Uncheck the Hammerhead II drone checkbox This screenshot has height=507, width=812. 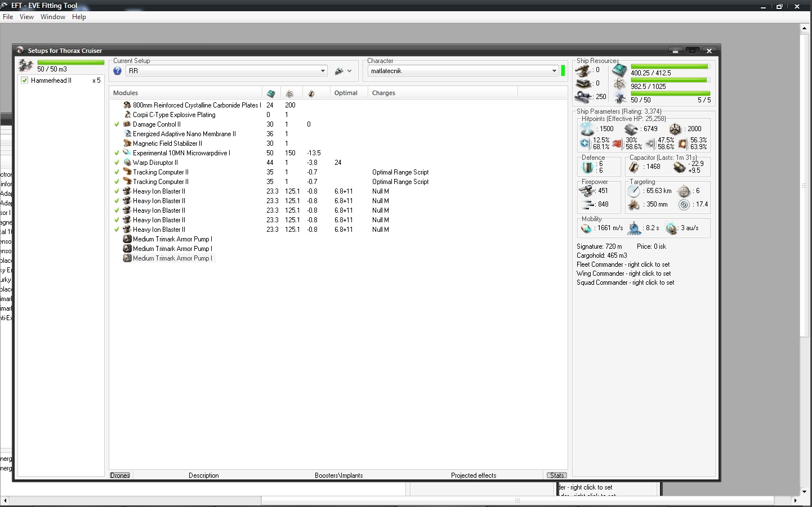click(24, 80)
